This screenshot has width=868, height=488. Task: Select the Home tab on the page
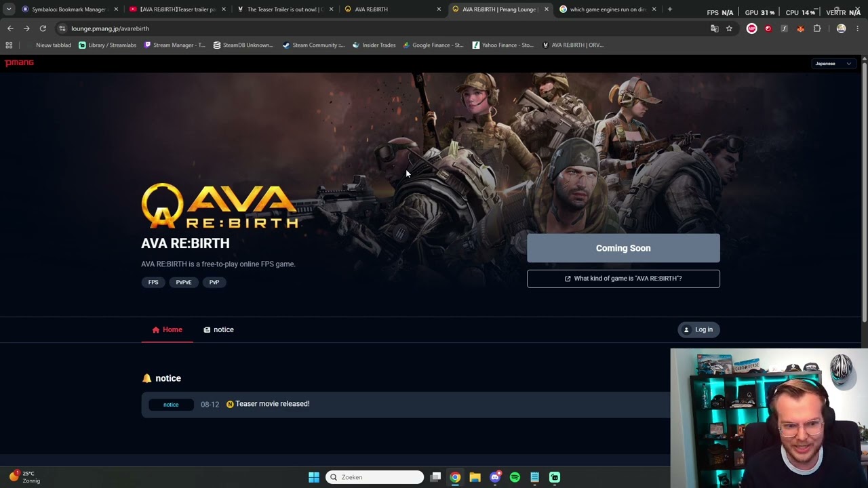pos(167,330)
